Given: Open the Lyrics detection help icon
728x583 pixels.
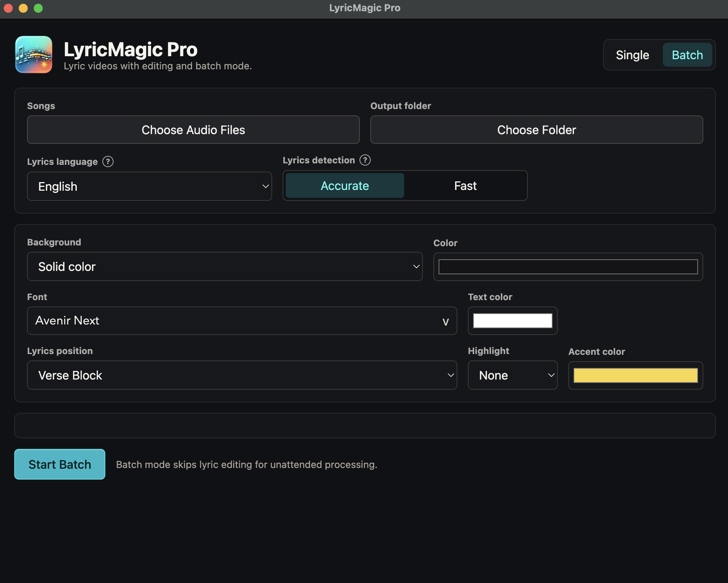Looking at the screenshot, I should 365,160.
